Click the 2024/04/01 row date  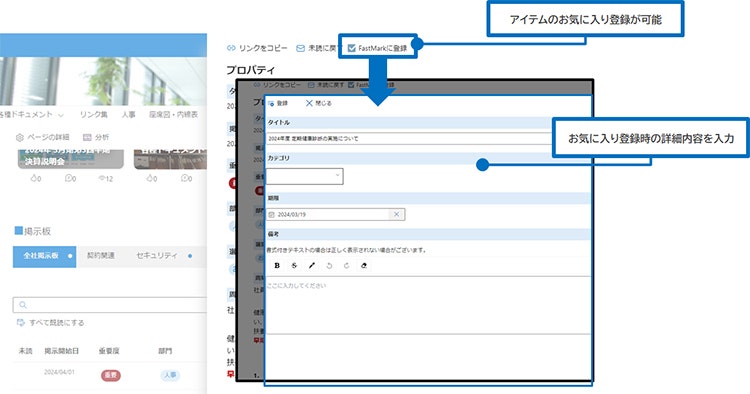tap(59, 372)
